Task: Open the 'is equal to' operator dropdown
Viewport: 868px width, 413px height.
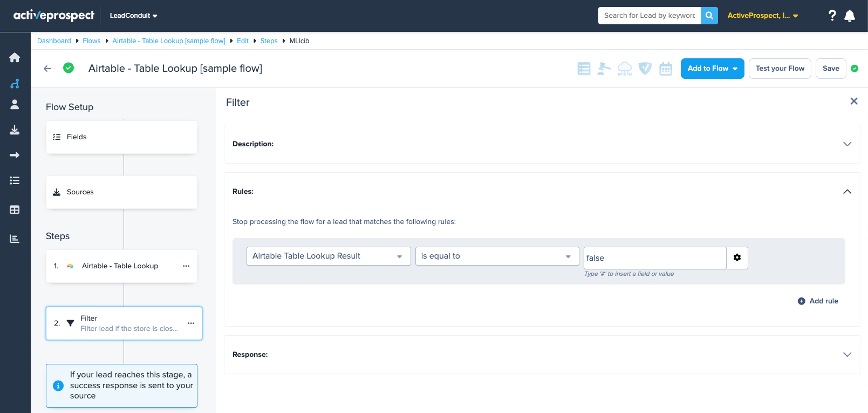Action: click(496, 256)
